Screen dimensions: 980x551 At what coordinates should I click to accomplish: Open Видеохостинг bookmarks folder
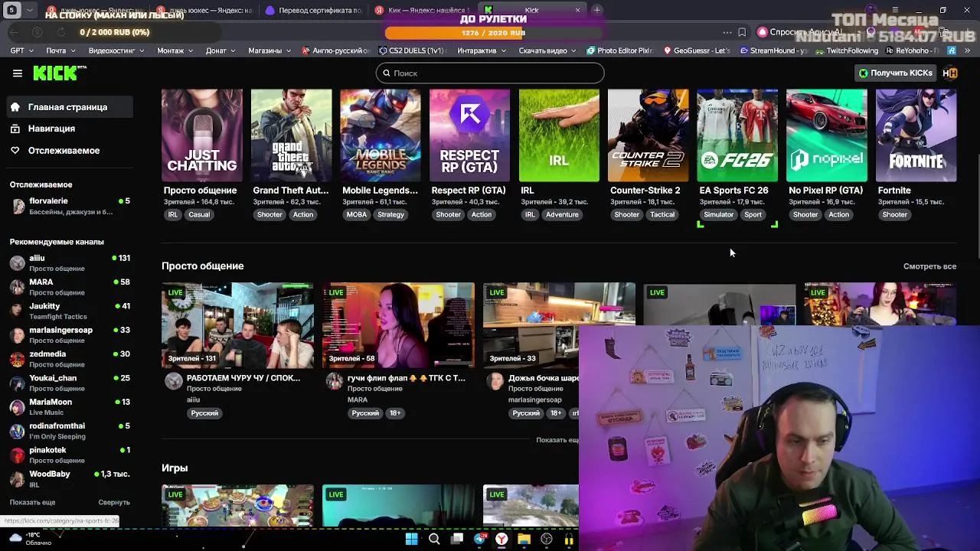click(116, 51)
